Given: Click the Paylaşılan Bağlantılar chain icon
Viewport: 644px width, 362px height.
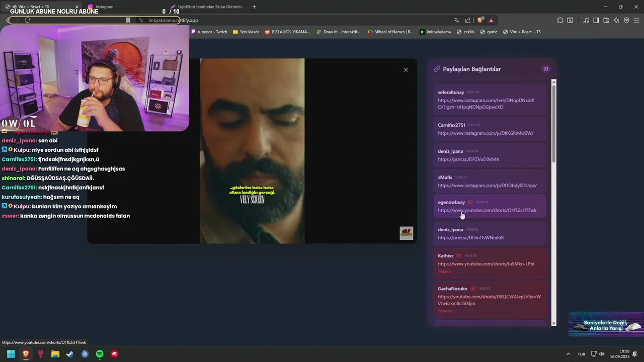Looking at the screenshot, I should pyautogui.click(x=437, y=69).
